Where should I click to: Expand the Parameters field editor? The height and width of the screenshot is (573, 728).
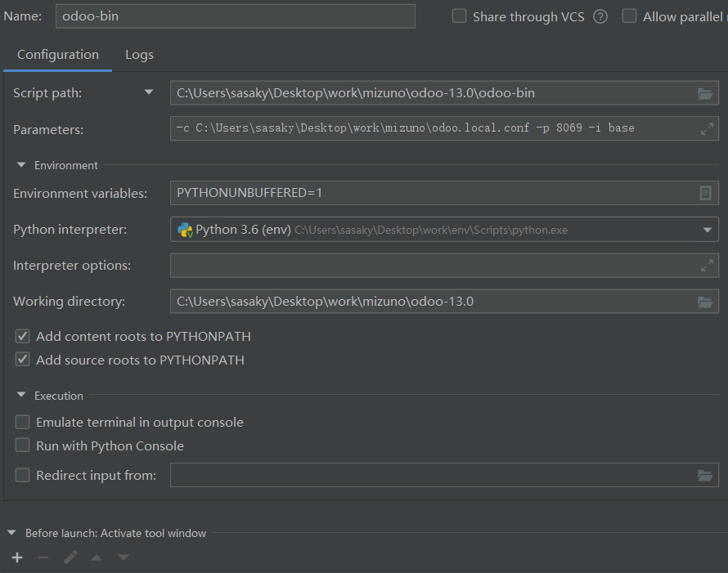pos(707,129)
